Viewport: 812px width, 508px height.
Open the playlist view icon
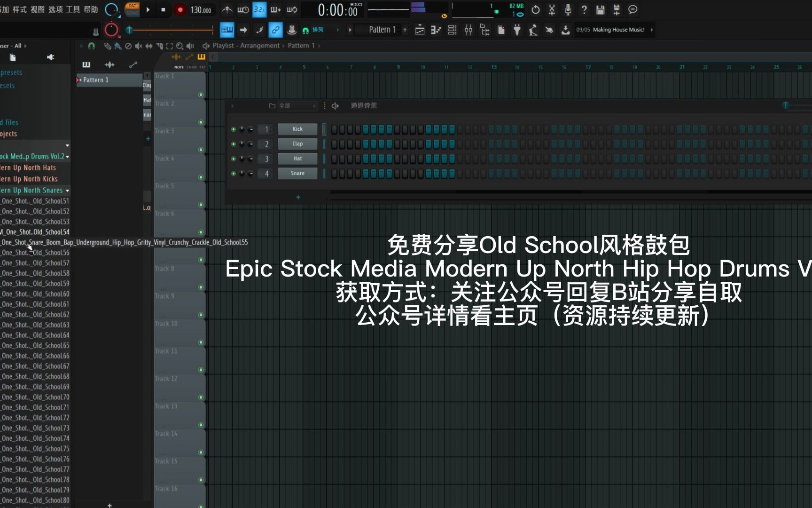tap(420, 30)
